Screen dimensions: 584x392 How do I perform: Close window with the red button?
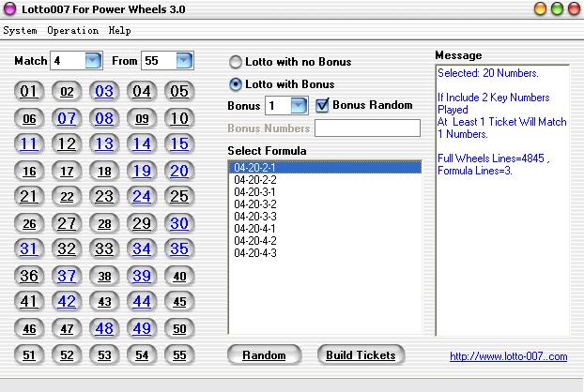tap(574, 8)
